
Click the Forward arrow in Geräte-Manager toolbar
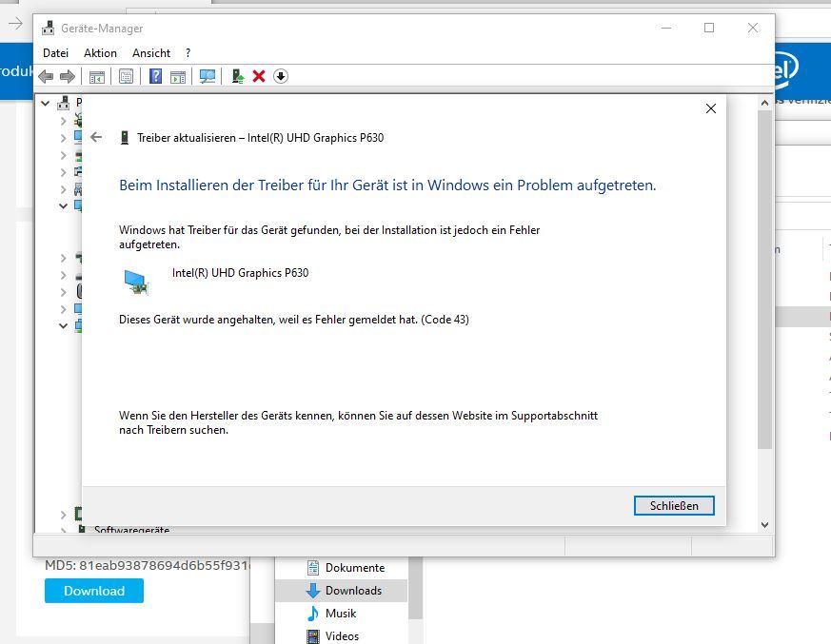68,77
